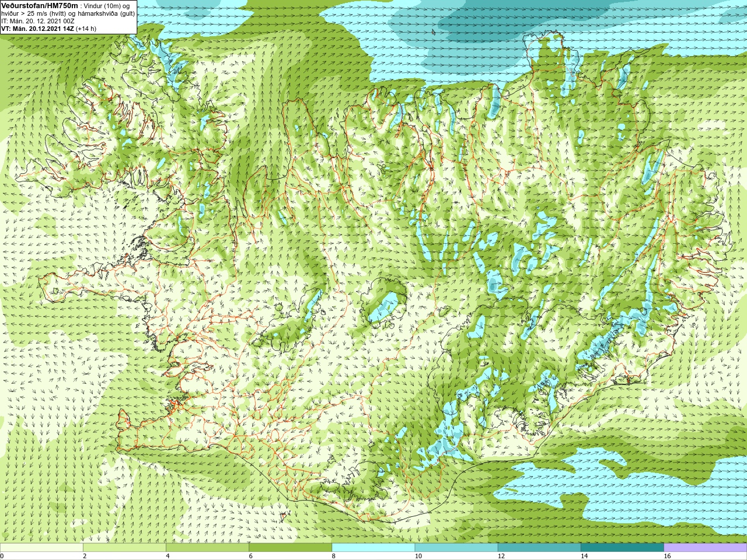Click the 'IT: Mán. 20. 12. 2021 00Z' line
This screenshot has height=560, width=747.
38,20
